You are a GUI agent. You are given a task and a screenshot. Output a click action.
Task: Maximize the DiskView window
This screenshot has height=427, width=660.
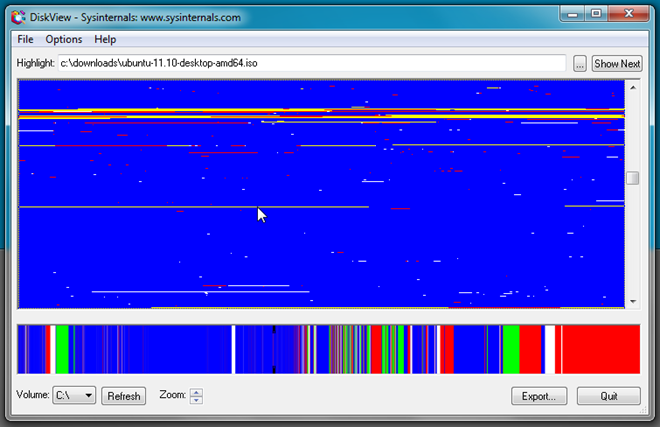coord(596,14)
